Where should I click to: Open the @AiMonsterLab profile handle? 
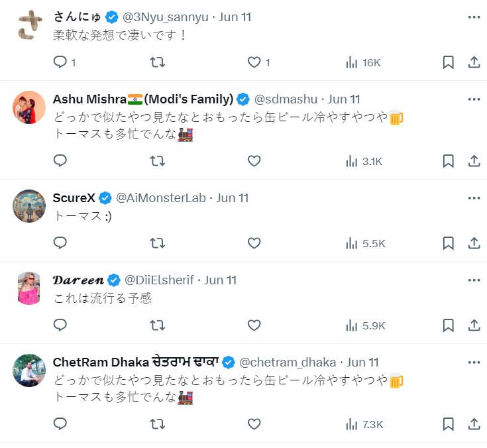tap(162, 197)
